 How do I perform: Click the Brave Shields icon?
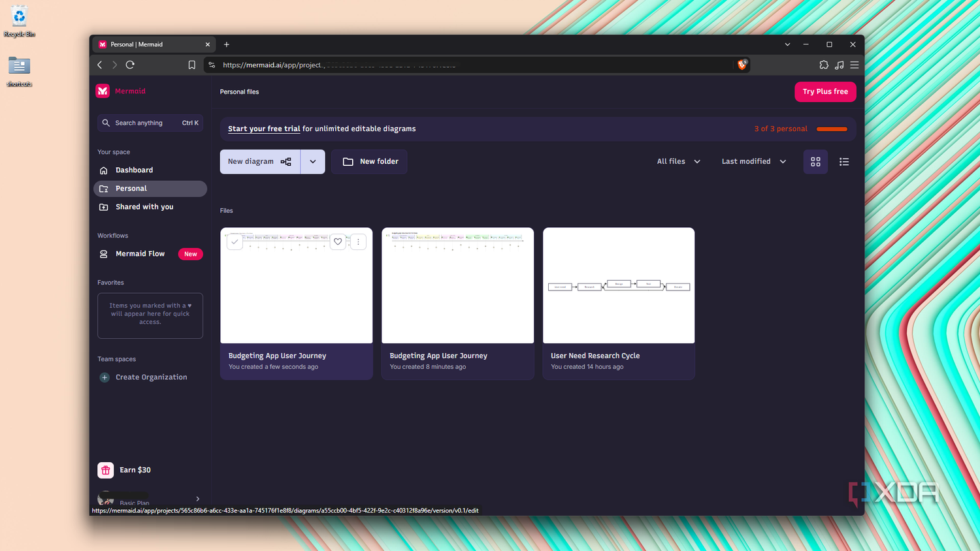click(x=742, y=65)
